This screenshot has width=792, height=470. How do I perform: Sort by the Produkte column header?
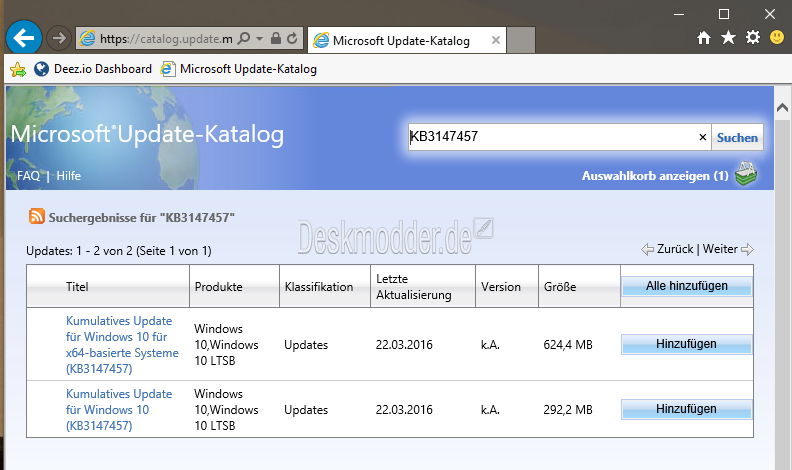pyautogui.click(x=218, y=287)
